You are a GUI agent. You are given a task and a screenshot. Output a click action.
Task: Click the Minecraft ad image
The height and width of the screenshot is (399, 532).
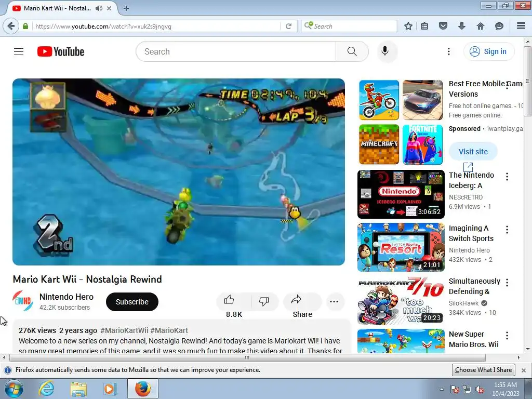pyautogui.click(x=379, y=144)
